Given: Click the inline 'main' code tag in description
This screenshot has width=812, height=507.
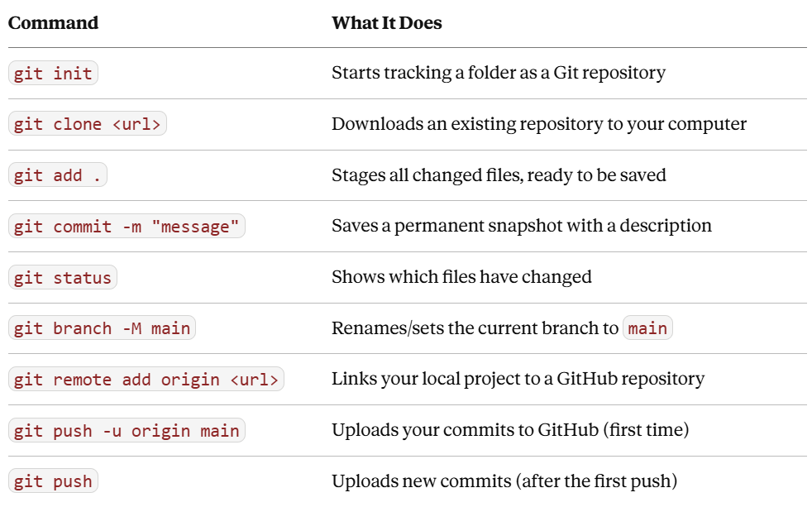Looking at the screenshot, I should point(647,328).
